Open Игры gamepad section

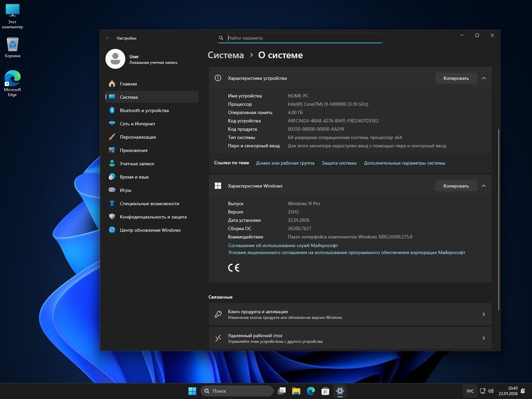click(125, 190)
